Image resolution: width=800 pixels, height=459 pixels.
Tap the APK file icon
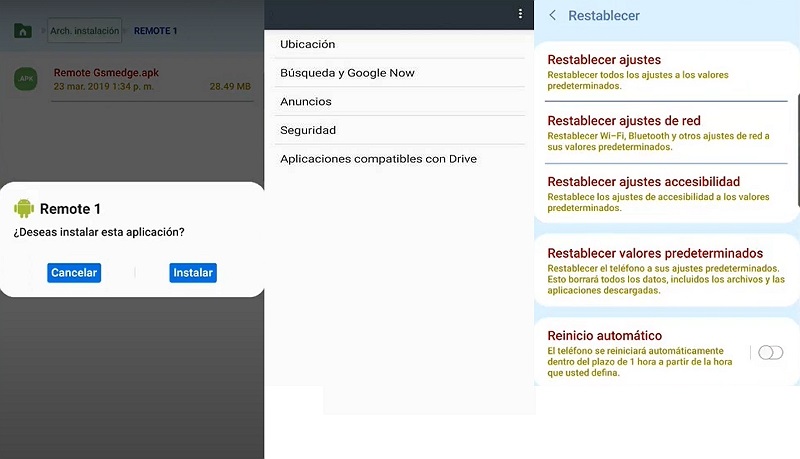tap(25, 79)
